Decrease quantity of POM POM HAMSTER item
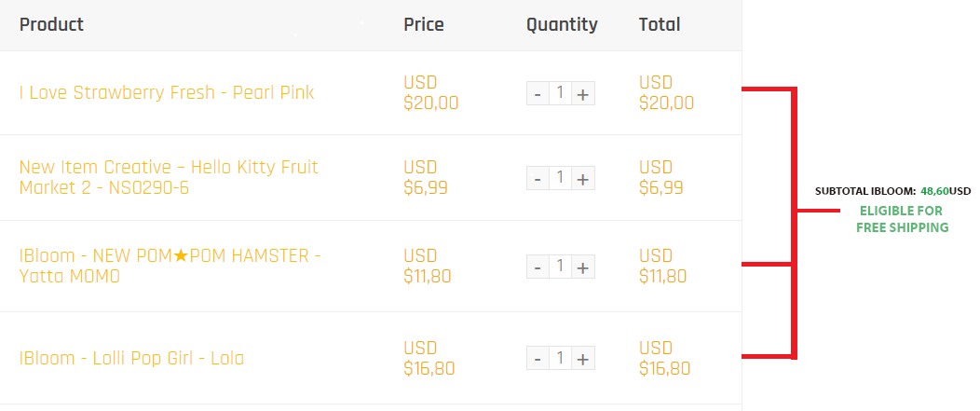The height and width of the screenshot is (411, 980). click(538, 267)
